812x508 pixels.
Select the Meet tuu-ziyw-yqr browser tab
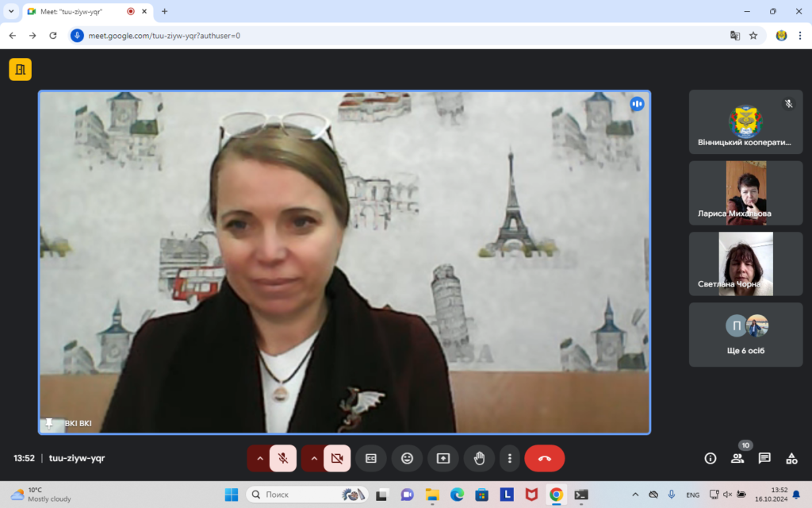click(75, 11)
